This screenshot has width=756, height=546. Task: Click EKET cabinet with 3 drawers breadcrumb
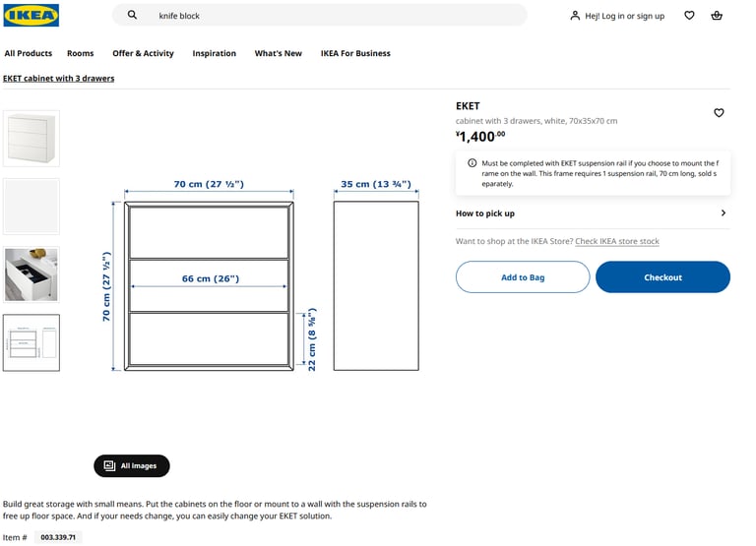coord(59,78)
